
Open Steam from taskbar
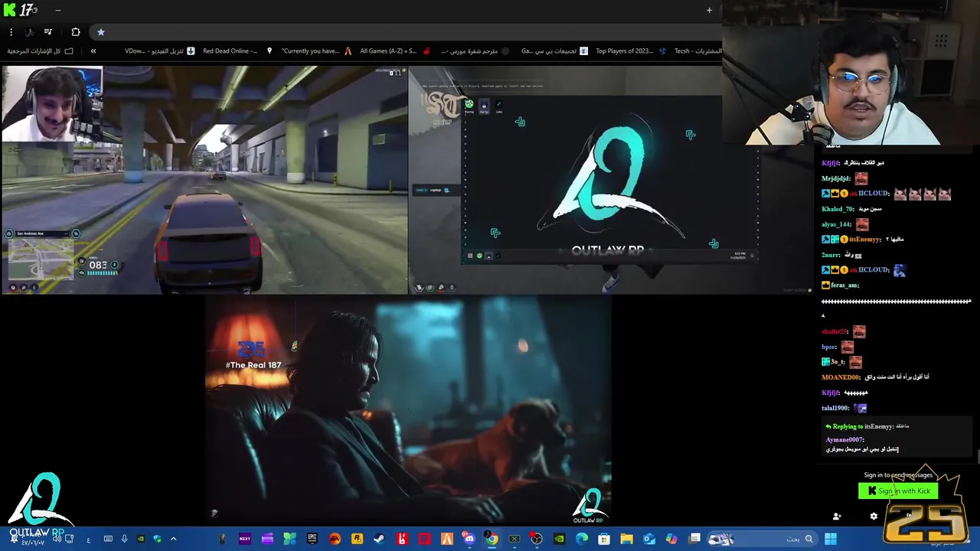379,539
